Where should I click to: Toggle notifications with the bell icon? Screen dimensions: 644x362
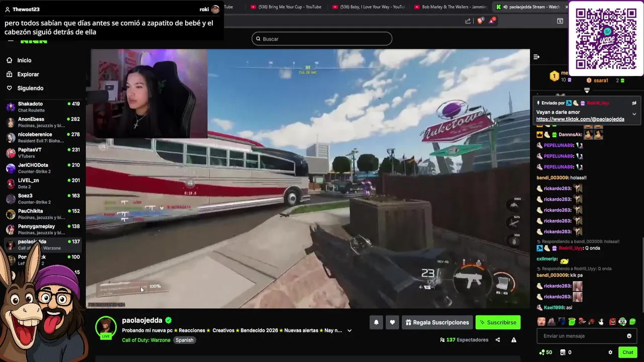pyautogui.click(x=376, y=322)
